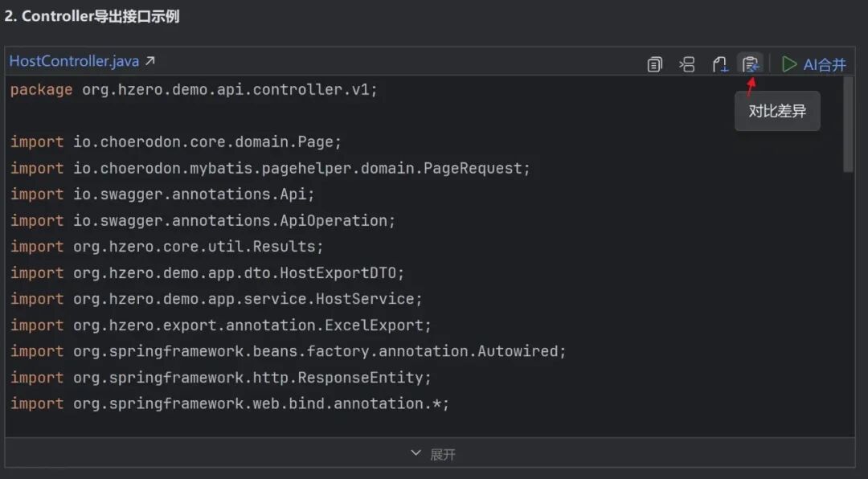Open the HostController.java file link

click(74, 61)
